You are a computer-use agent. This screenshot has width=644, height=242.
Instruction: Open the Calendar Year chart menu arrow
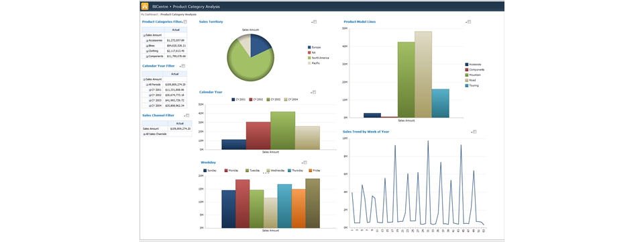click(311, 93)
